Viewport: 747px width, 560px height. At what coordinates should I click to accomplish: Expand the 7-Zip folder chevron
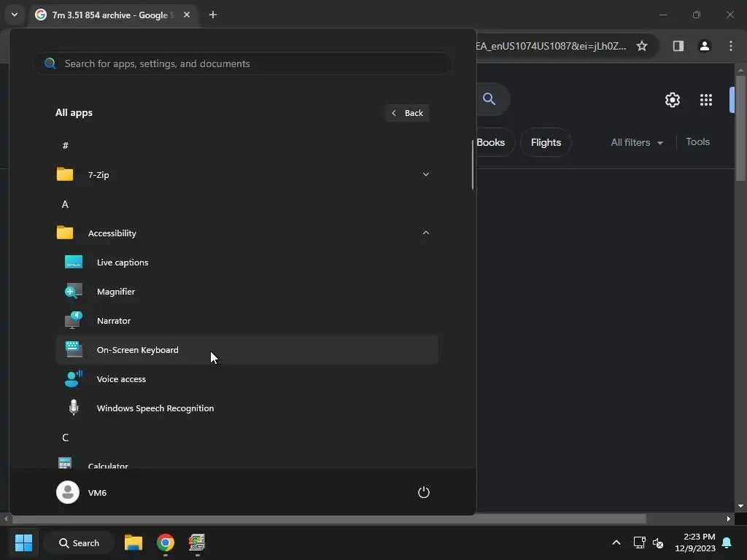[426, 174]
